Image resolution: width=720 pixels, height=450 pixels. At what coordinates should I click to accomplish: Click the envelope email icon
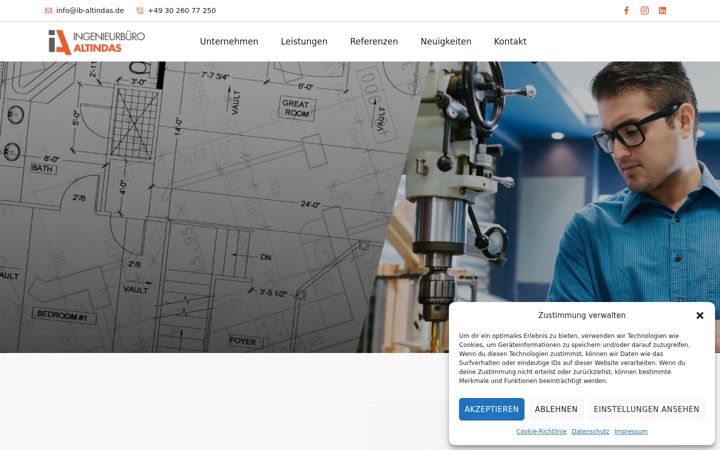[48, 11]
